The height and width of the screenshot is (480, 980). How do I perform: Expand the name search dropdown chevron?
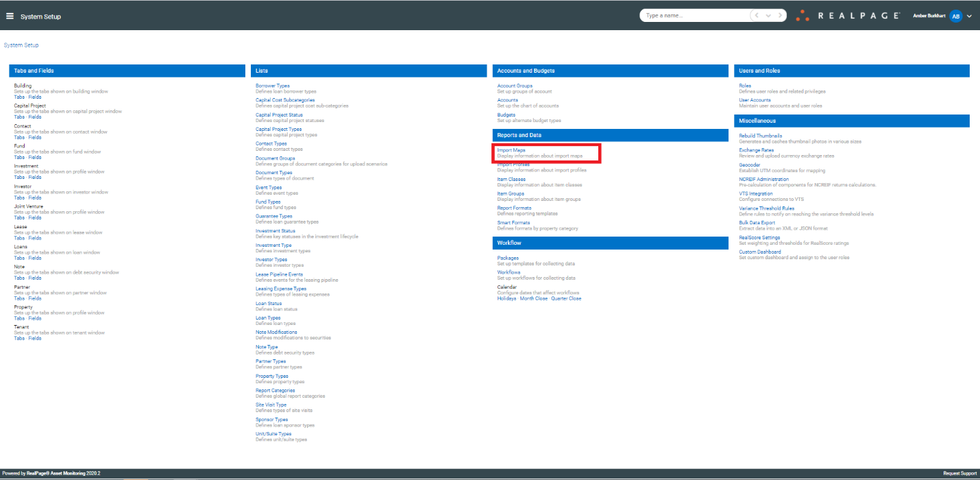pos(768,15)
